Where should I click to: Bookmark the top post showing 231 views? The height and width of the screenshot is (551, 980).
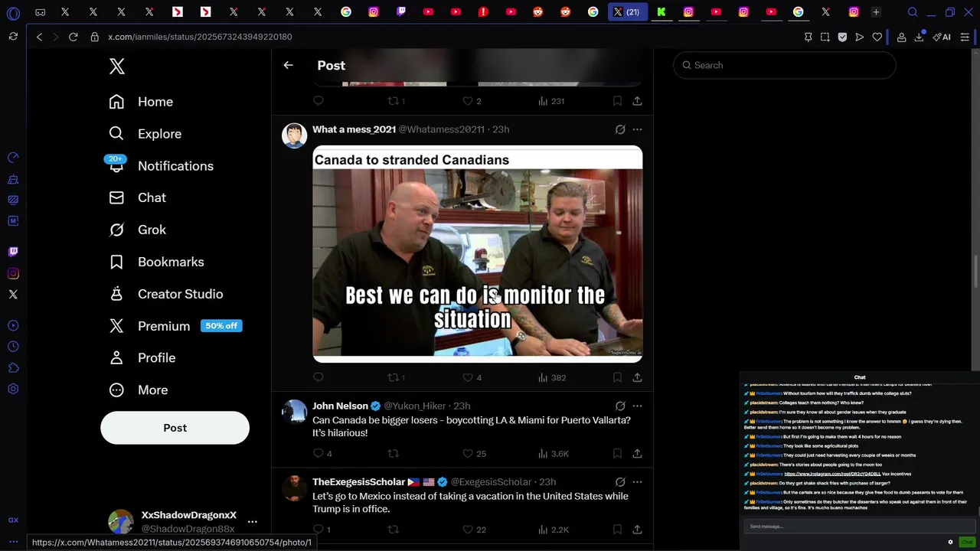(x=617, y=101)
